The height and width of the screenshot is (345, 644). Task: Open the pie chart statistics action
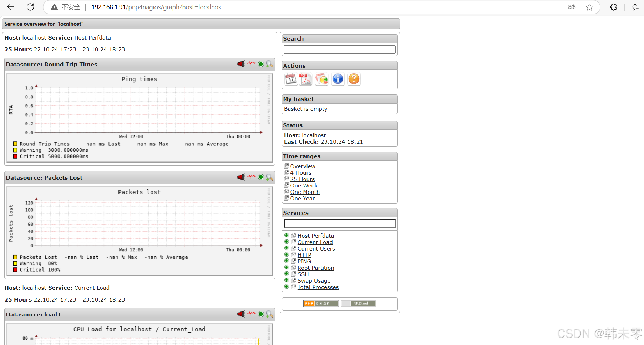321,79
